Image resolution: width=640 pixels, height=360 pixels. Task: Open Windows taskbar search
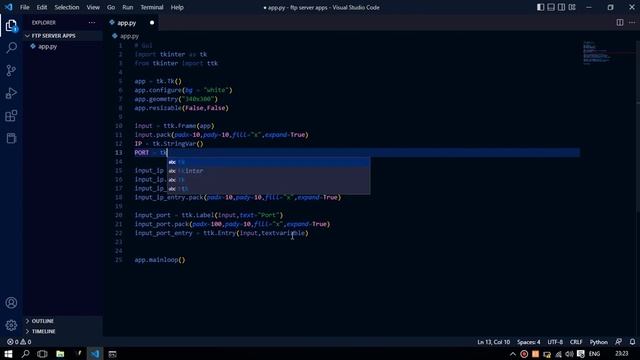[x=25, y=354]
